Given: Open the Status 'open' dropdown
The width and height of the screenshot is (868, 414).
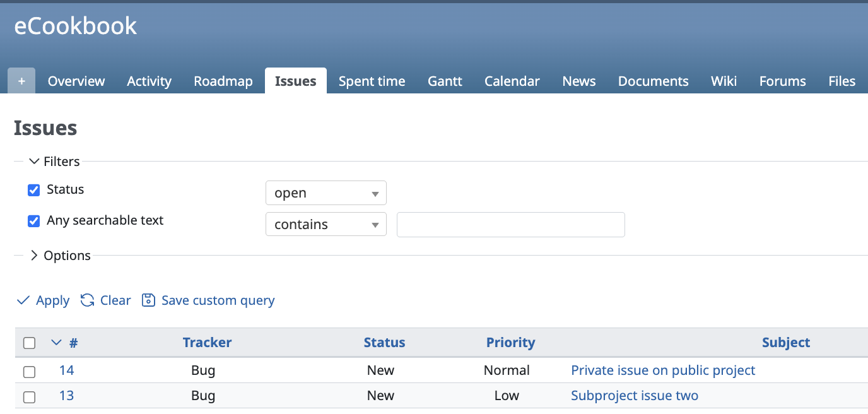Looking at the screenshot, I should click(325, 193).
